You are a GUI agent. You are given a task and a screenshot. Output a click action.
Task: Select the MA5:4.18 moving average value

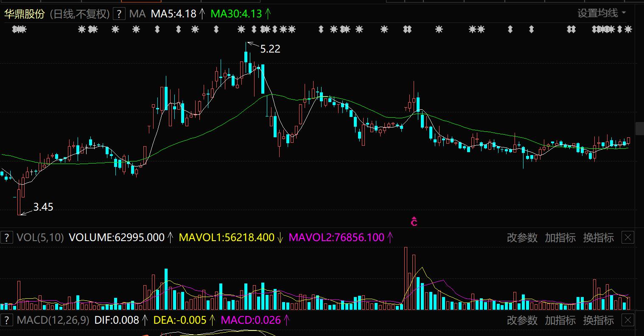click(174, 14)
